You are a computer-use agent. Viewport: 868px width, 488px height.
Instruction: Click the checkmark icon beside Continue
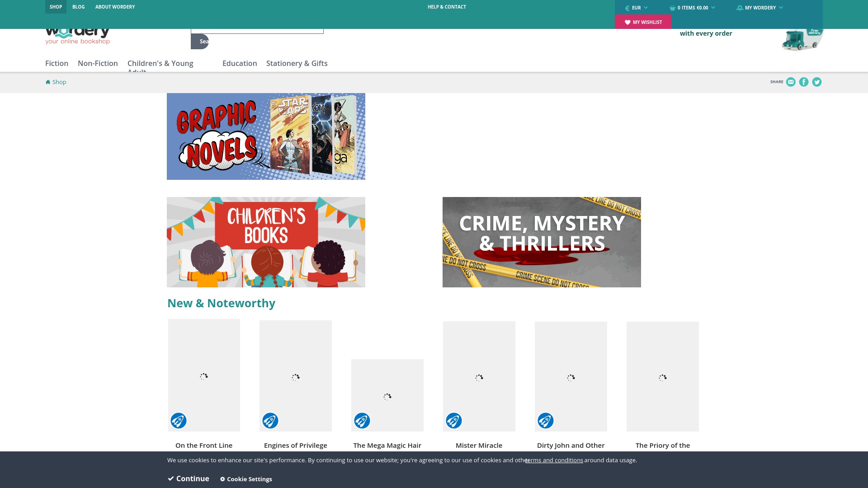170,479
